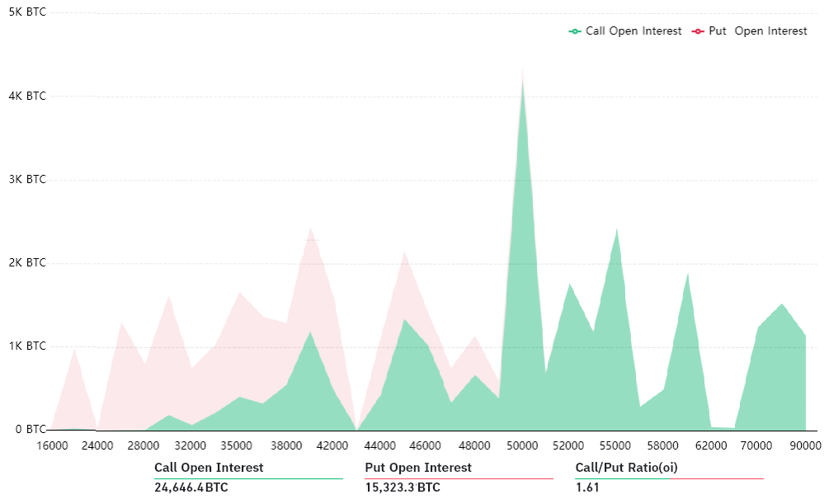Screen dimensions: 829x504
Task: Click the 50000 x-axis label
Action: 522,445
